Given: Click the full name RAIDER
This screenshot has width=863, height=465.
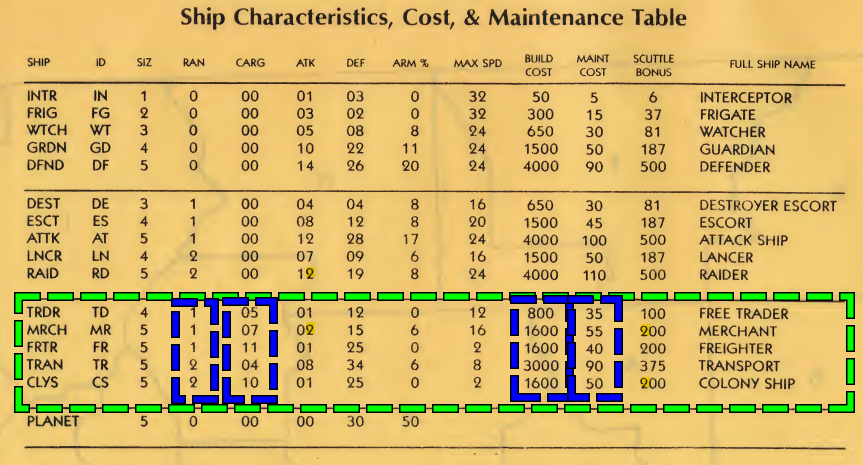Looking at the screenshot, I should 724,275.
